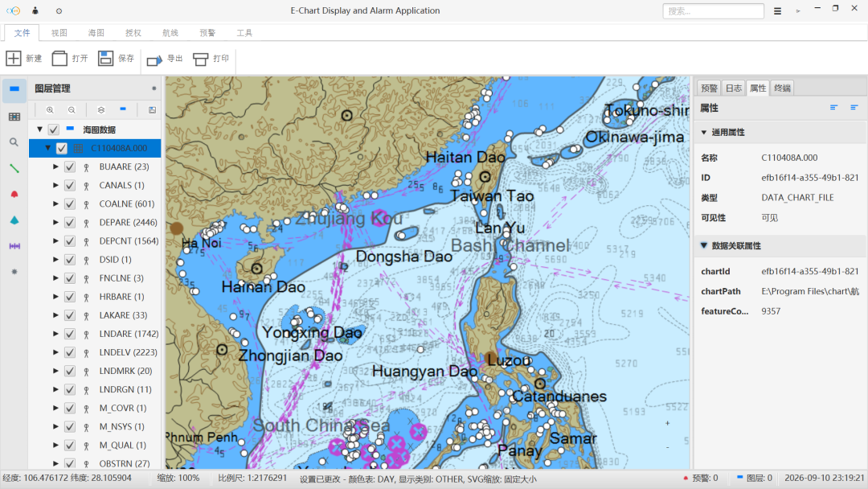Click the user profile icon in the title bar
This screenshot has height=489, width=868.
pyautogui.click(x=35, y=10)
